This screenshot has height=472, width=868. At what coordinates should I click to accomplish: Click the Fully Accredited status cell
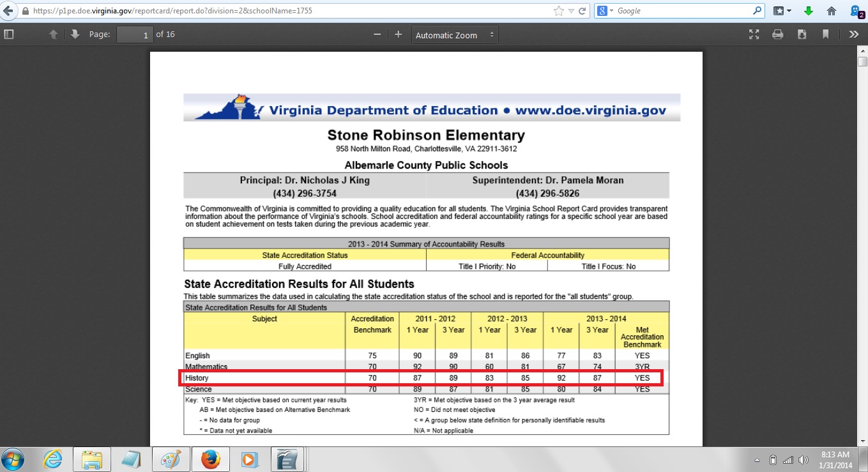pos(305,266)
